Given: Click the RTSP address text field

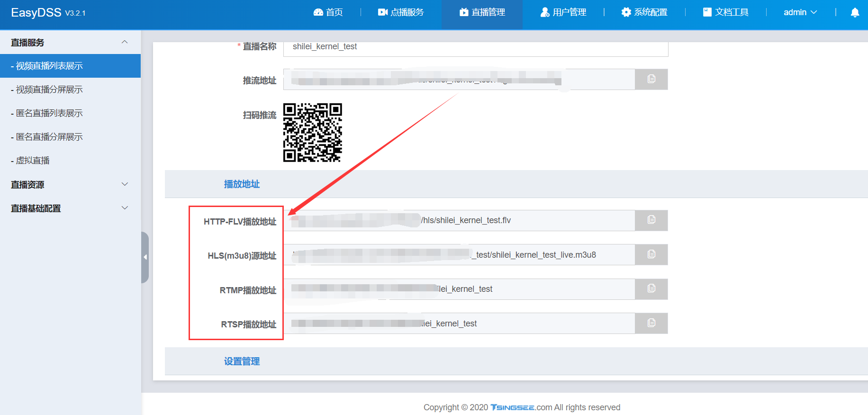Looking at the screenshot, I should (x=459, y=323).
